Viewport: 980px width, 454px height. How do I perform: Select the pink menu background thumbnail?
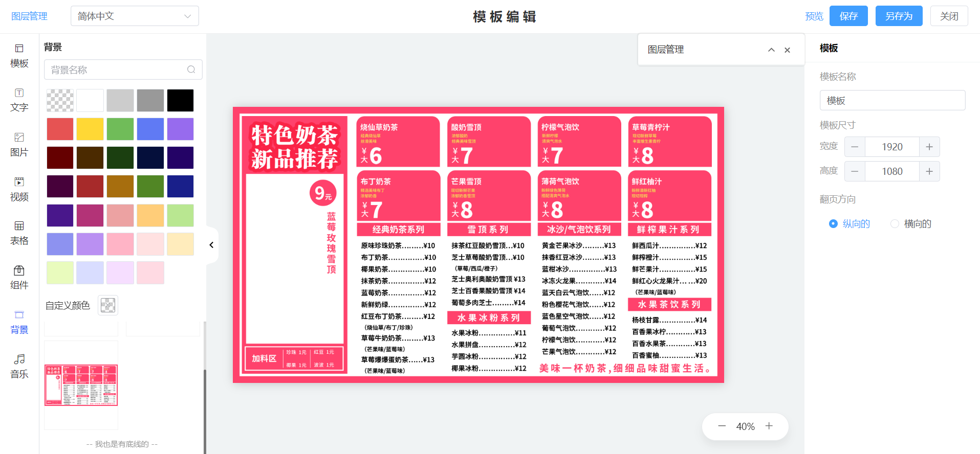pos(81,385)
